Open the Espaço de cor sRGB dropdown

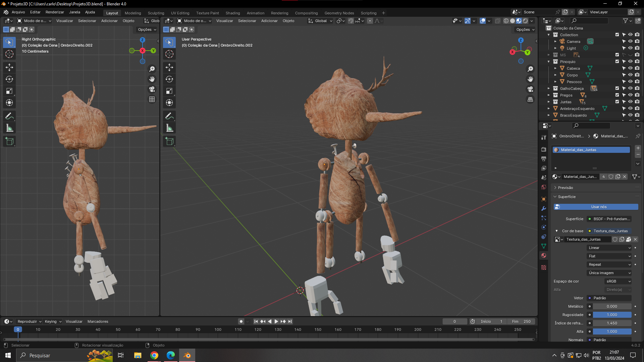click(618, 281)
